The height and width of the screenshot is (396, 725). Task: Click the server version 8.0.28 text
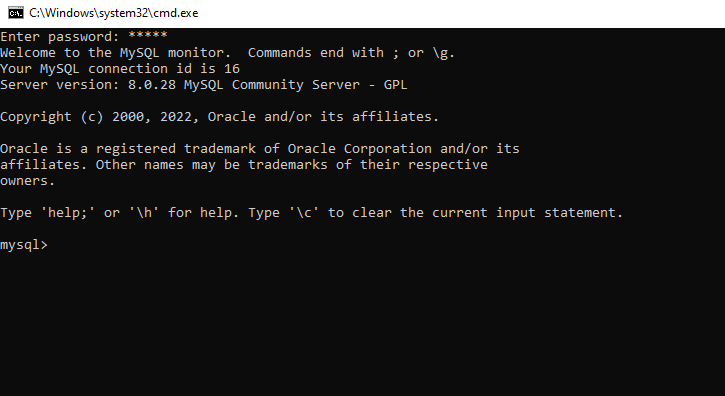pos(152,85)
